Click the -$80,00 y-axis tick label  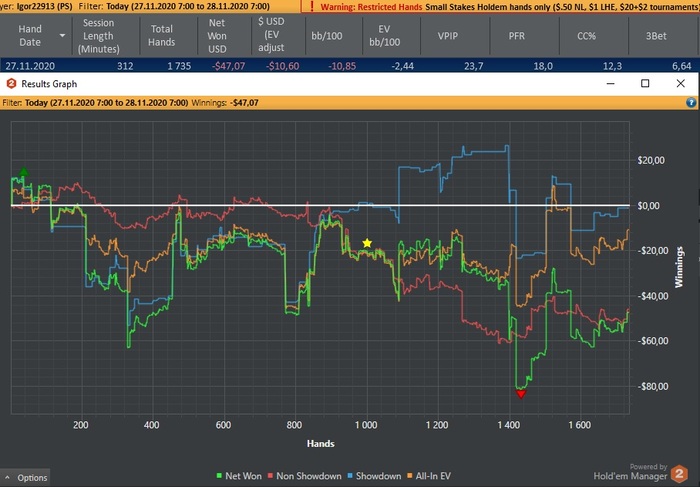(x=653, y=386)
